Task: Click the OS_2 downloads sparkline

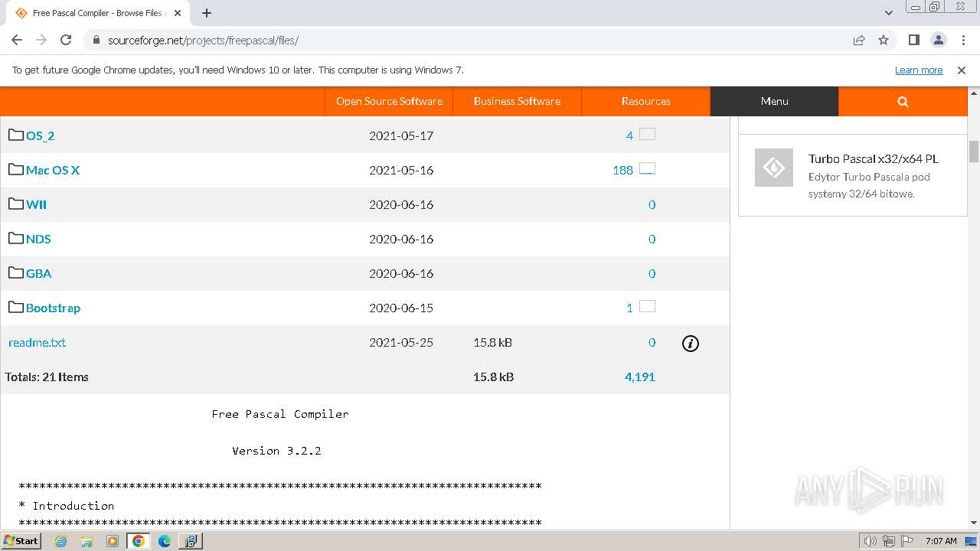Action: [x=647, y=134]
